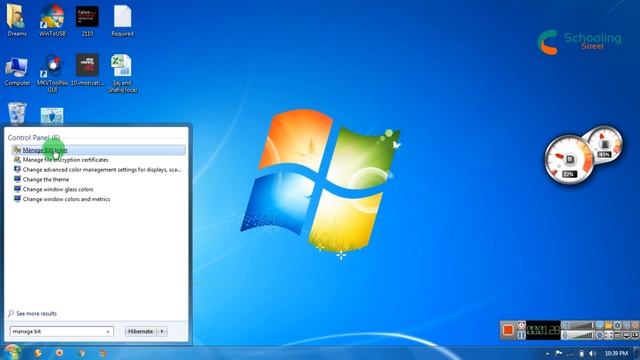Click the large CPU meter gadget dial

(x=569, y=160)
